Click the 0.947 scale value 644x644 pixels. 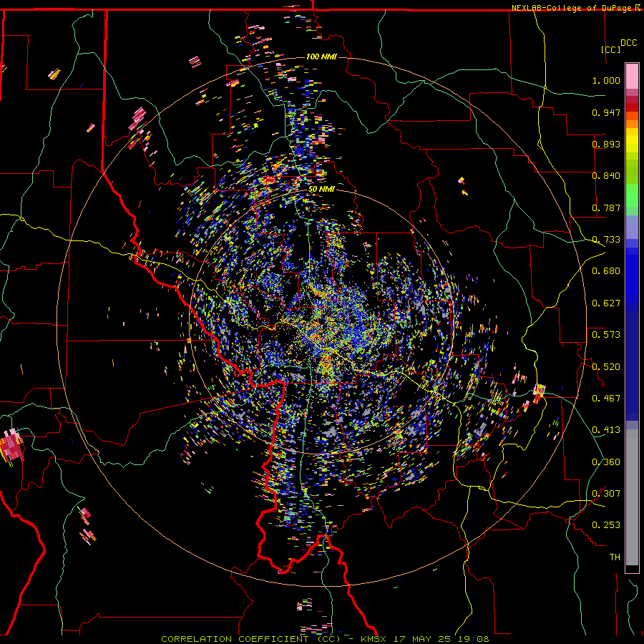pyautogui.click(x=606, y=112)
